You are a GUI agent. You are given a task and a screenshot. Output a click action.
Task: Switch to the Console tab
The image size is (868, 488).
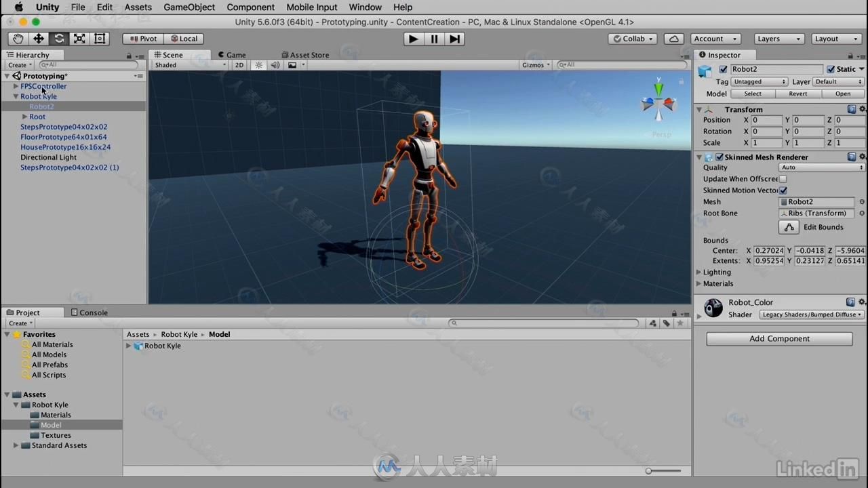[89, 312]
